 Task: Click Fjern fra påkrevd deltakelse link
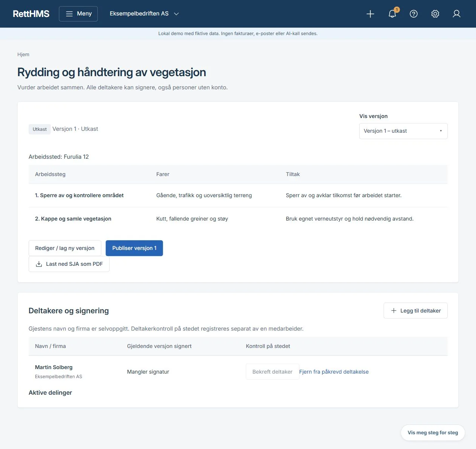click(x=334, y=372)
